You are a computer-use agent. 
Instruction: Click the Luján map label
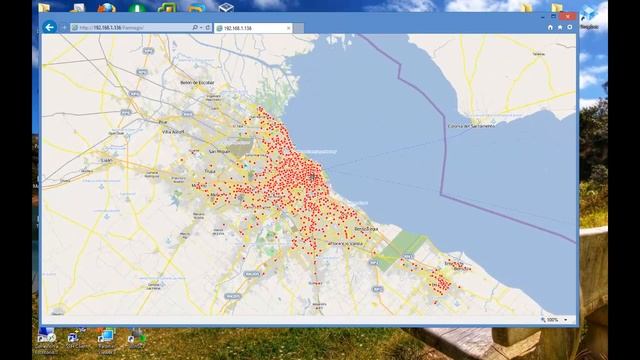click(x=106, y=160)
